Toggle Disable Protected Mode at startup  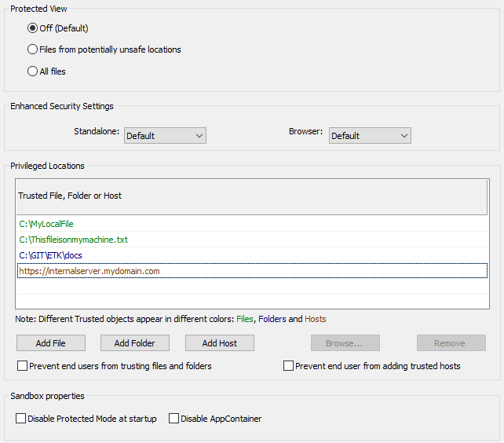[21, 419]
